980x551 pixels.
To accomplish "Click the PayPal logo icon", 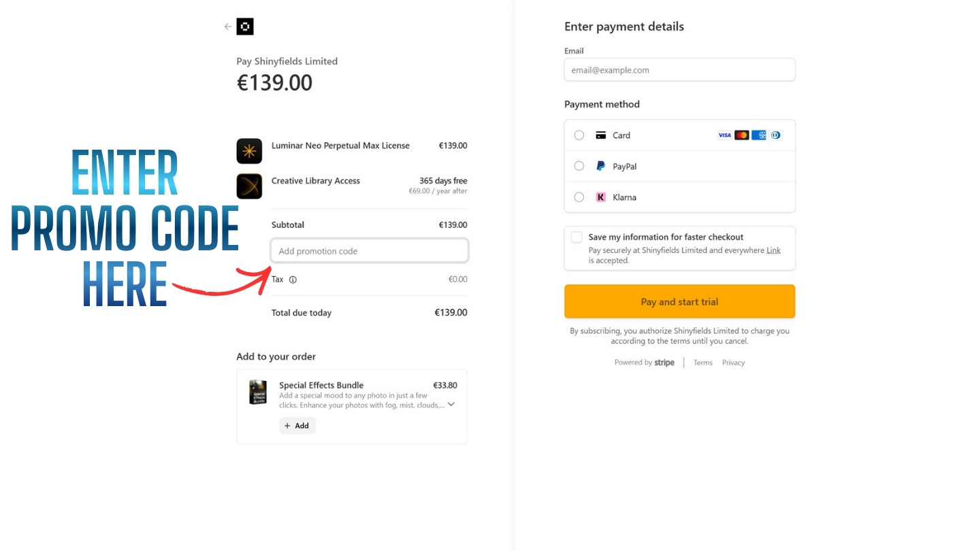I will click(601, 166).
